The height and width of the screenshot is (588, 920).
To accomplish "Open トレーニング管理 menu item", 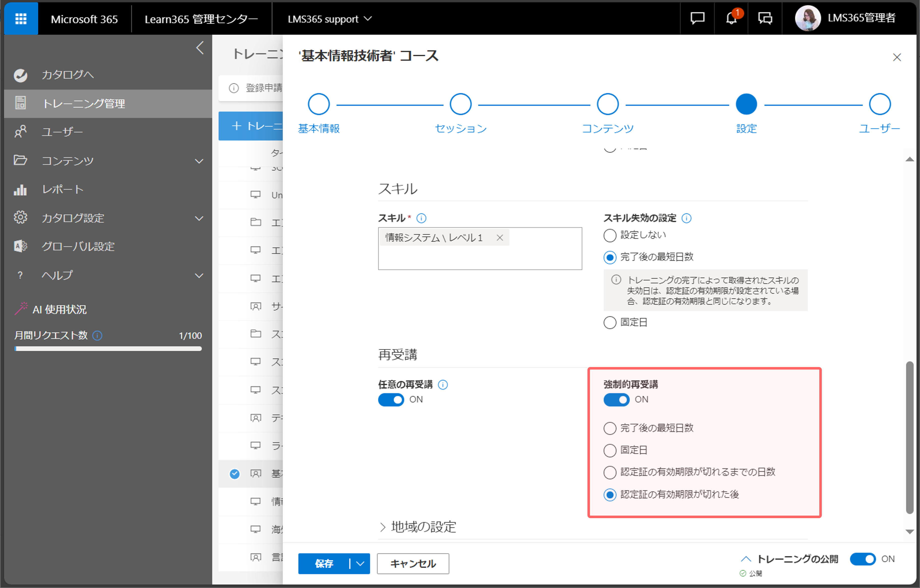I will [108, 103].
